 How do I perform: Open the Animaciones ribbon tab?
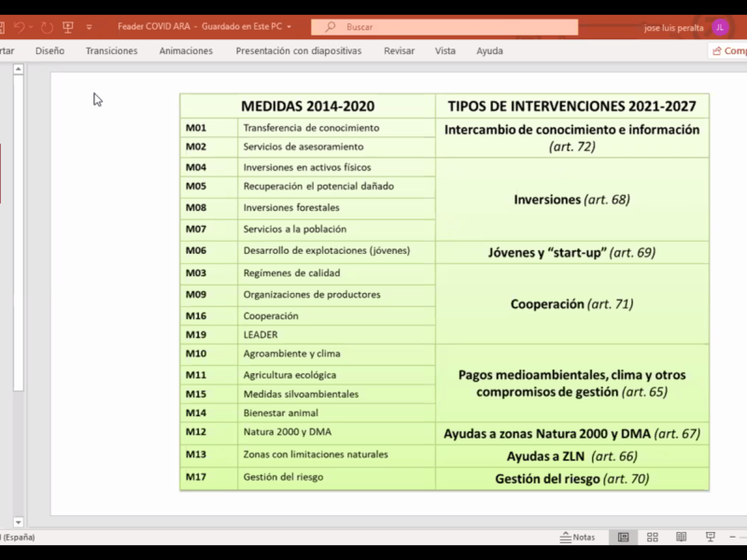[x=186, y=51]
